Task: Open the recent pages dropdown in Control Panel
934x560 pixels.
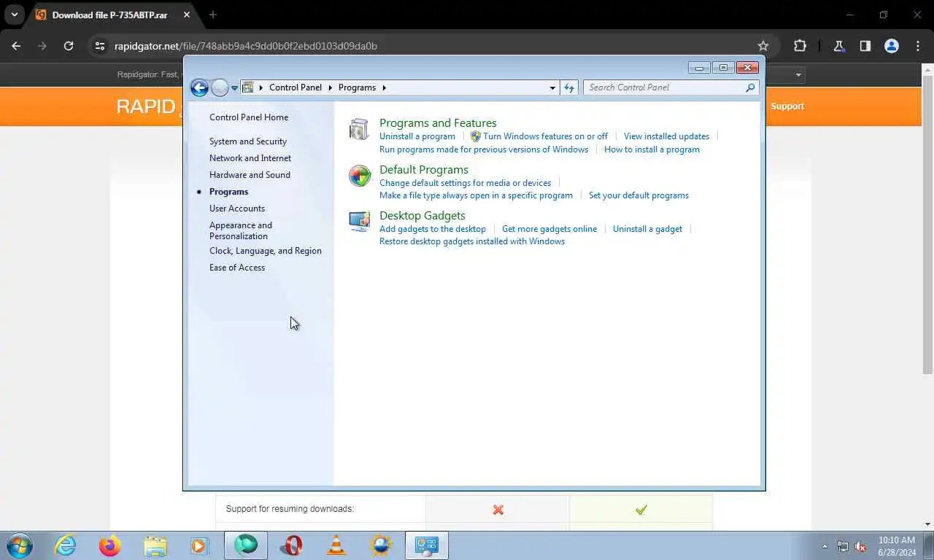Action: click(234, 87)
